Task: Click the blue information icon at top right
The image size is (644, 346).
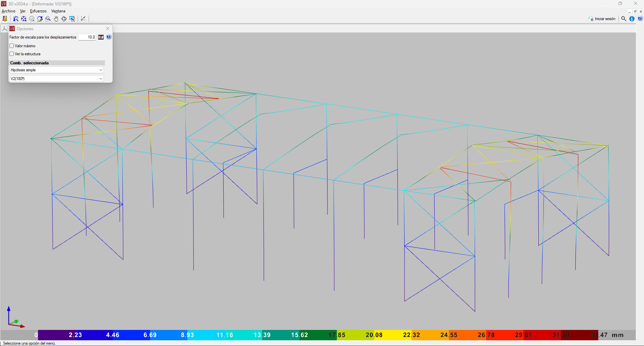Action: (632, 19)
